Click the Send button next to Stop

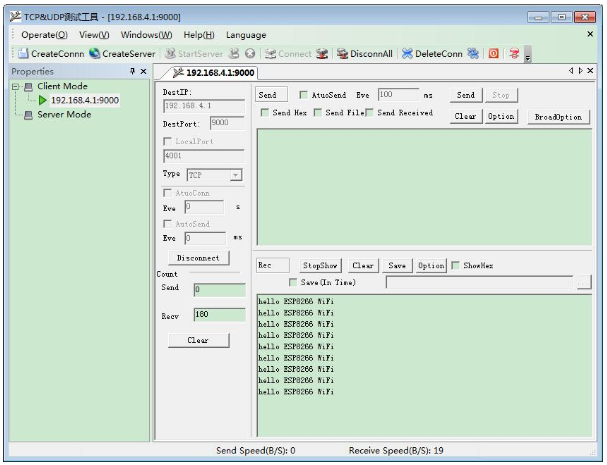(x=466, y=95)
